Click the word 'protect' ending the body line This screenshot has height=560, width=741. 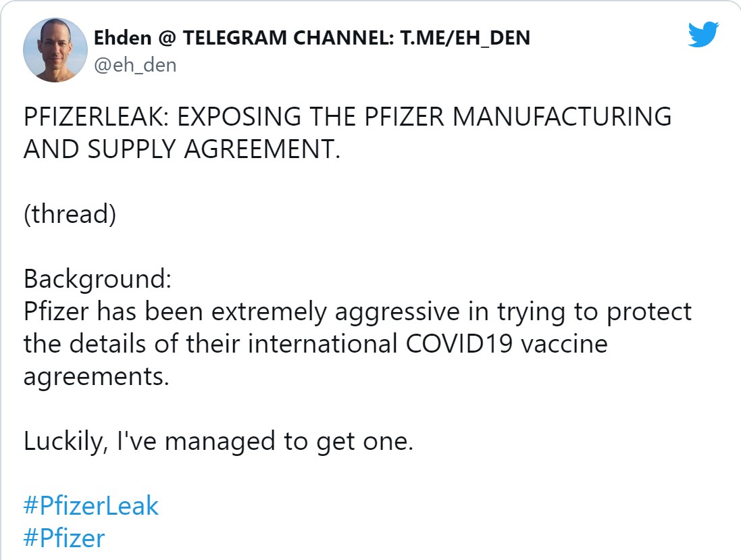coord(649,312)
